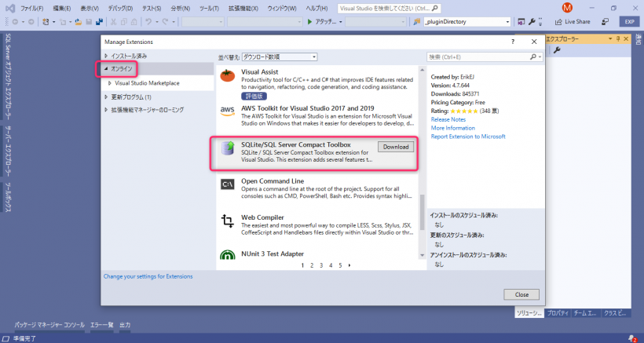Click the Live Share icon
The height and width of the screenshot is (343, 644).
(558, 22)
